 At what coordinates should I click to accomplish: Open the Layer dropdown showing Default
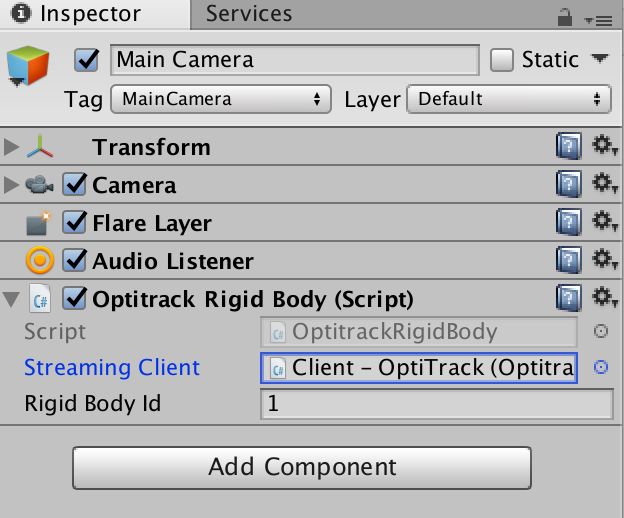(509, 99)
